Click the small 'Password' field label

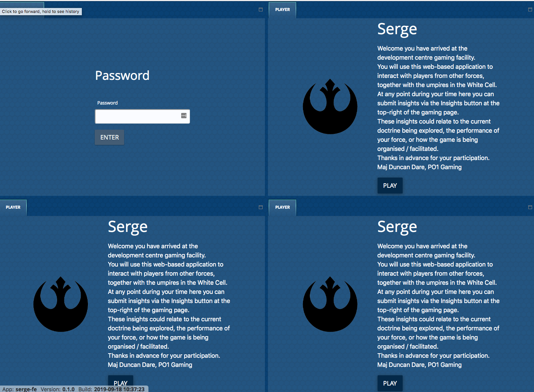107,103
